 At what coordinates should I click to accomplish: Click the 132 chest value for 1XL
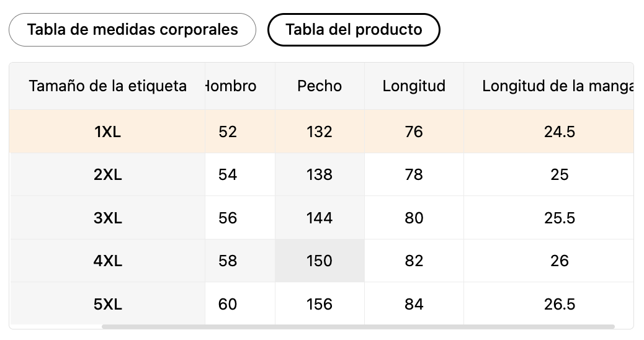tap(320, 132)
